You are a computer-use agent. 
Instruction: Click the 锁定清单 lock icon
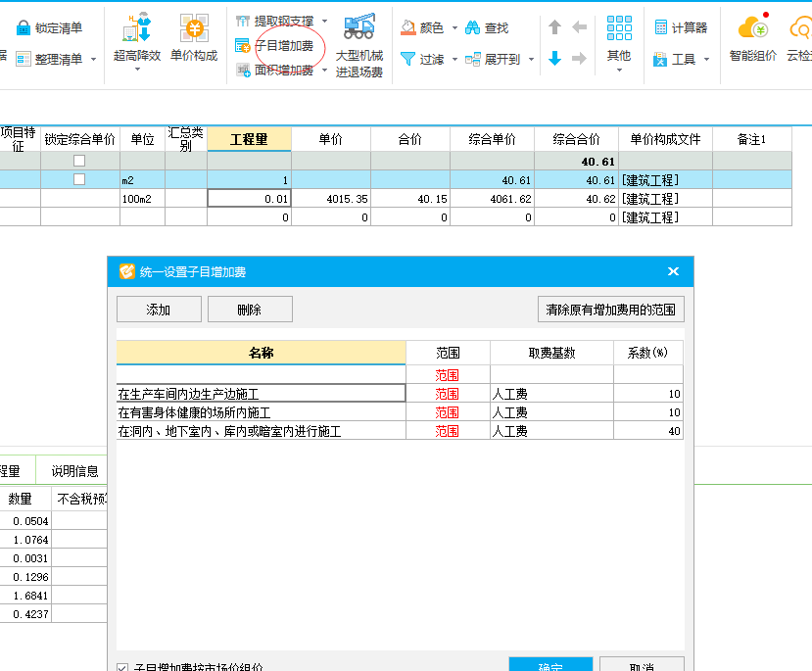[24, 28]
